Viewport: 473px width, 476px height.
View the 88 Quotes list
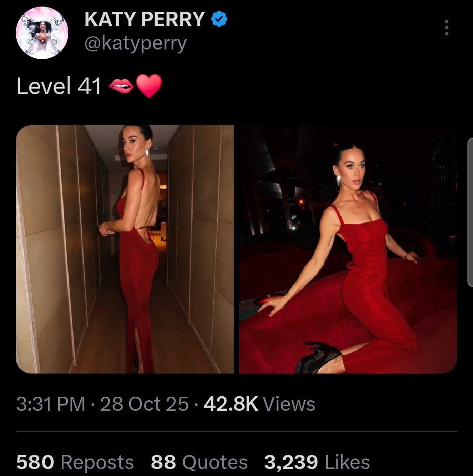coord(199,462)
